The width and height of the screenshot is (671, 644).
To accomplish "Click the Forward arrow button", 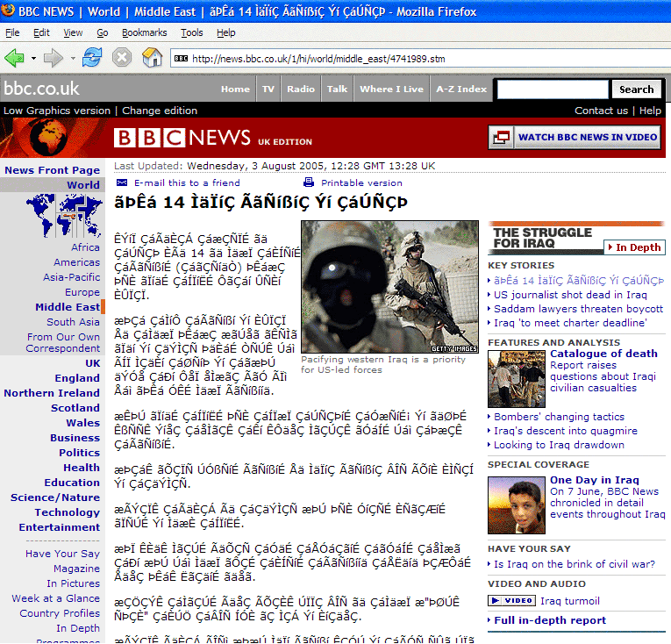I will coord(53,58).
